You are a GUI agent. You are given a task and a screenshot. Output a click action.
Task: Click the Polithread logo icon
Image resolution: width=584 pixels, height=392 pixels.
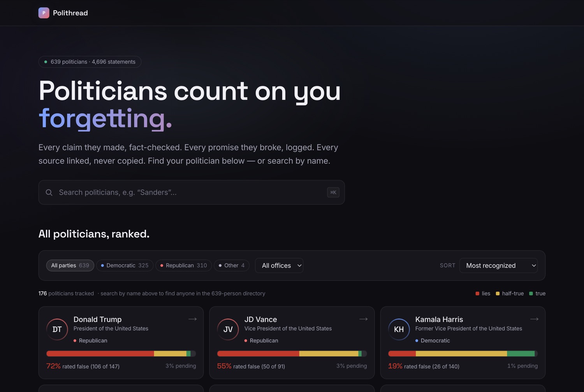point(44,13)
